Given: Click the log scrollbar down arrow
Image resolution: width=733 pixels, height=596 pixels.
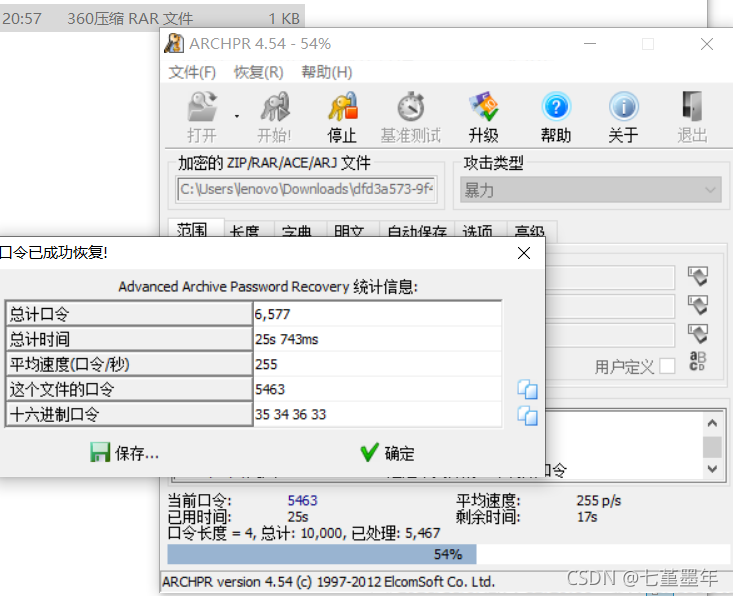Looking at the screenshot, I should pos(712,468).
